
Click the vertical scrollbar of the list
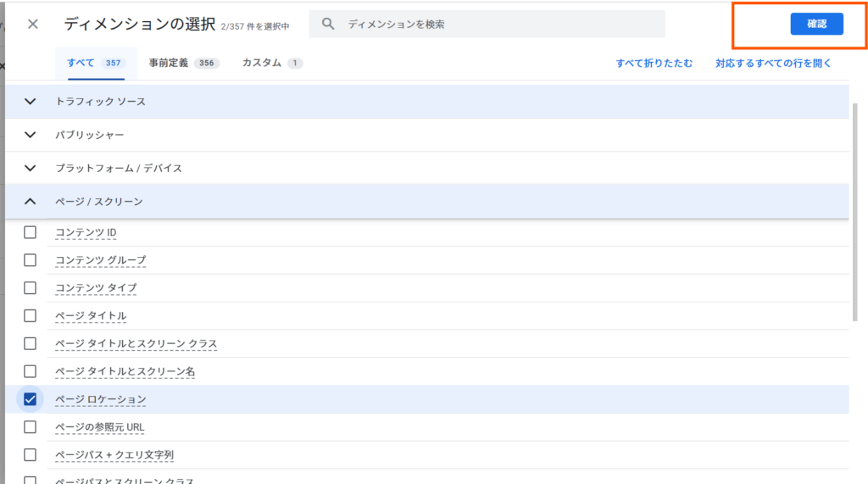[855, 212]
